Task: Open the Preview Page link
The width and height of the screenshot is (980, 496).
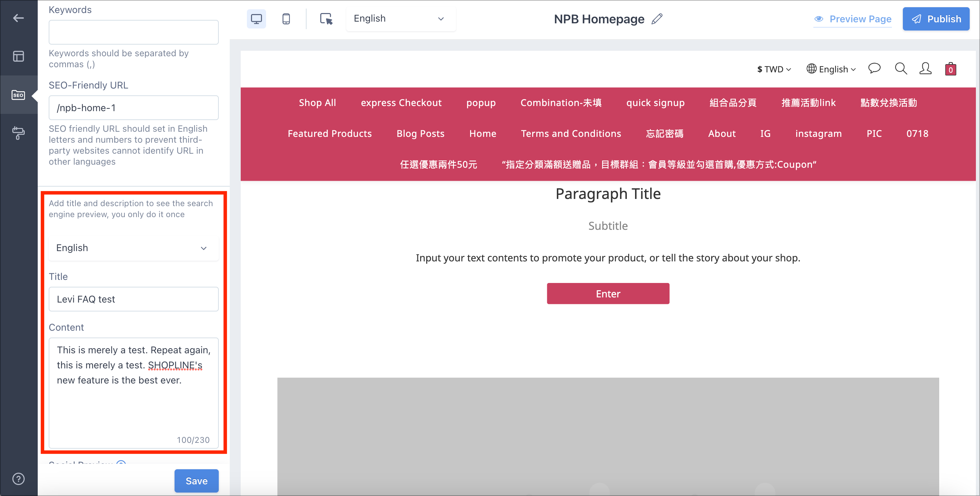Action: (x=852, y=19)
